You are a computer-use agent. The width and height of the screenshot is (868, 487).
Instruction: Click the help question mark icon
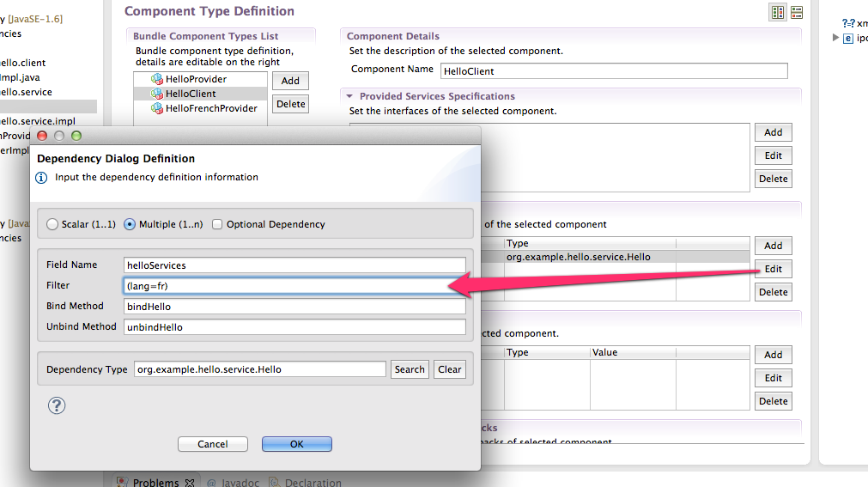coord(57,405)
